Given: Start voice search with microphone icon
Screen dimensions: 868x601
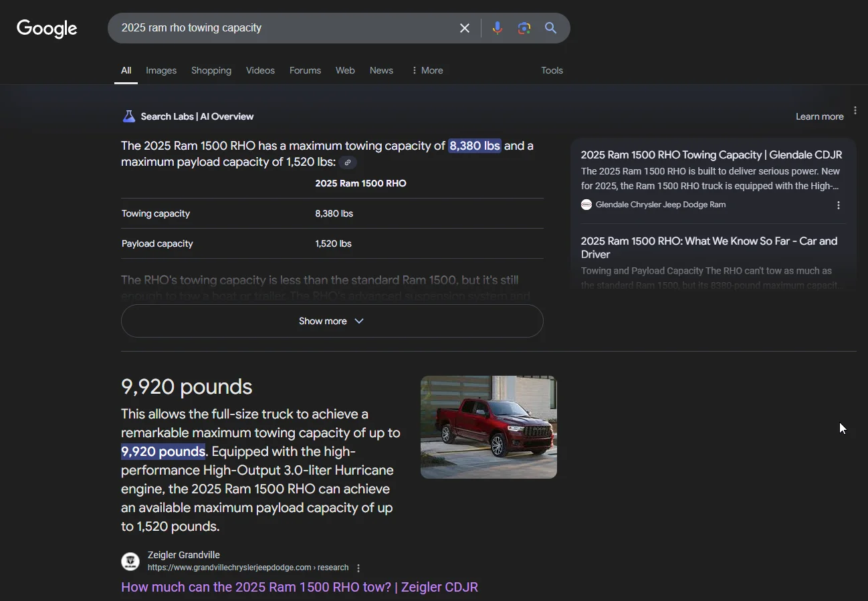Looking at the screenshot, I should pos(497,28).
